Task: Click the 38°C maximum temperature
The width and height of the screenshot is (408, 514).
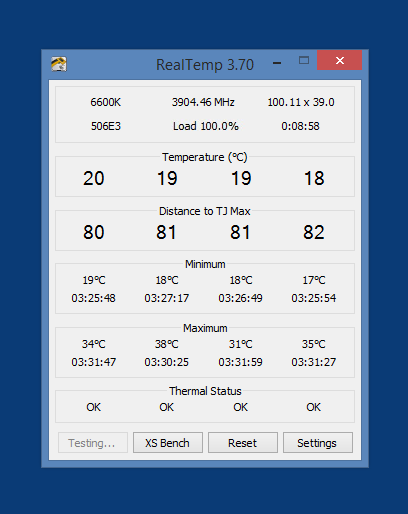Action: 167,344
